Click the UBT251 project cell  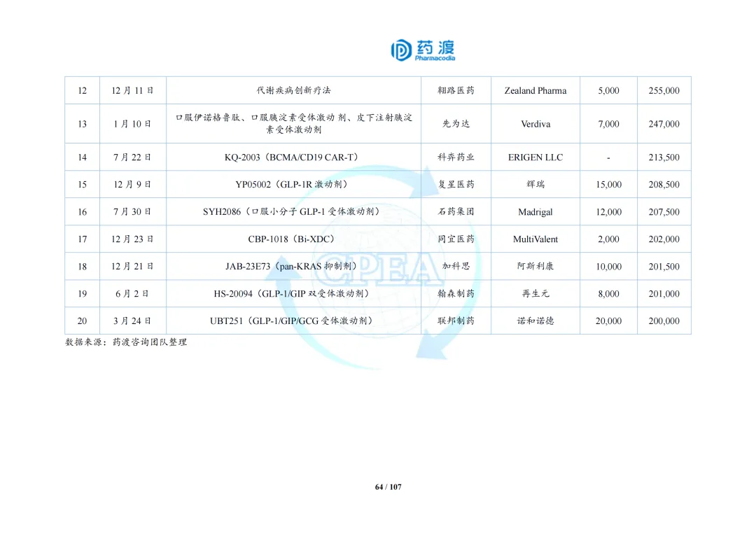293,321
